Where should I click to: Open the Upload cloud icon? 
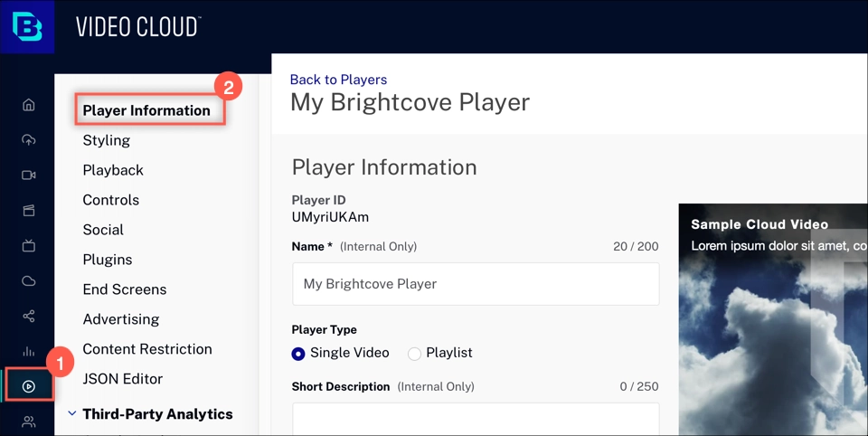29,139
